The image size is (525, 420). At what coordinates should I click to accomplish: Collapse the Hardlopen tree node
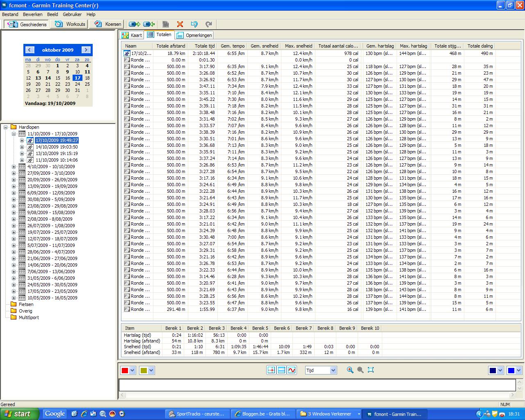(6, 127)
